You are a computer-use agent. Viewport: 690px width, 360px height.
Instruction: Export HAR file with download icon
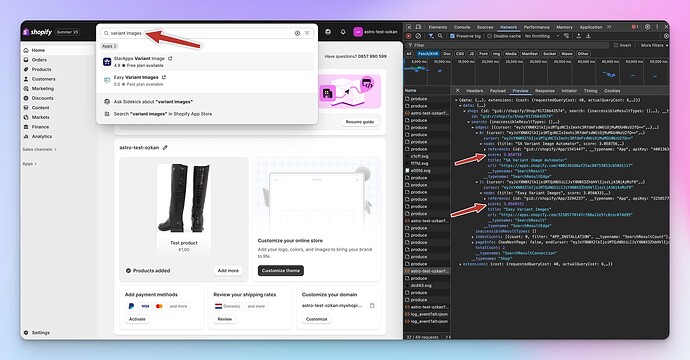[588, 36]
